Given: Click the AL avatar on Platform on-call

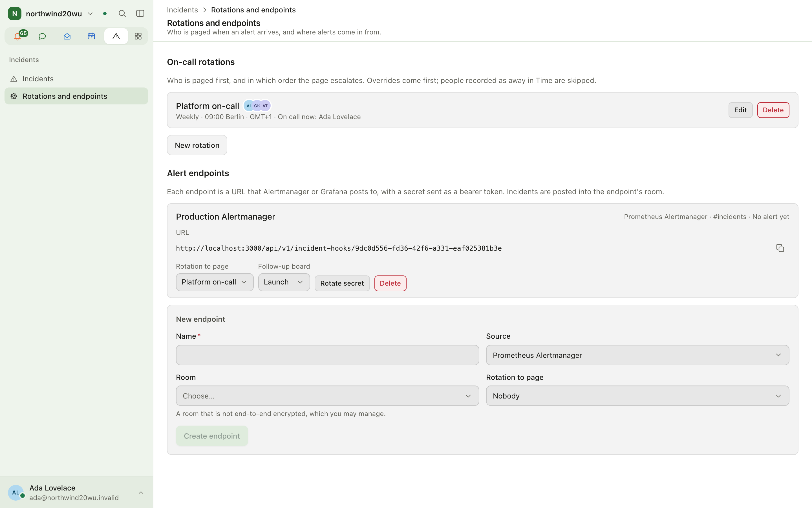Looking at the screenshot, I should [249, 106].
